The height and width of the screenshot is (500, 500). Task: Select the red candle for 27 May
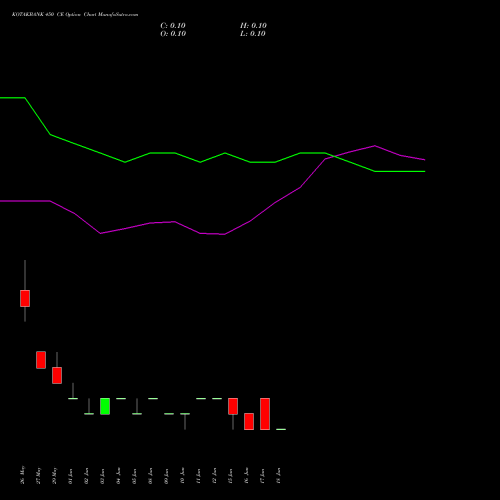coord(41,360)
